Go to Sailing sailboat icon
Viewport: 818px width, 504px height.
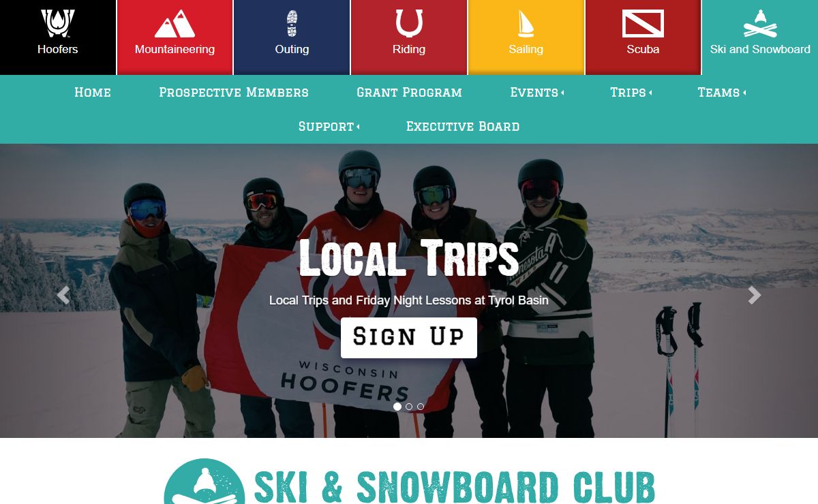pos(526,24)
